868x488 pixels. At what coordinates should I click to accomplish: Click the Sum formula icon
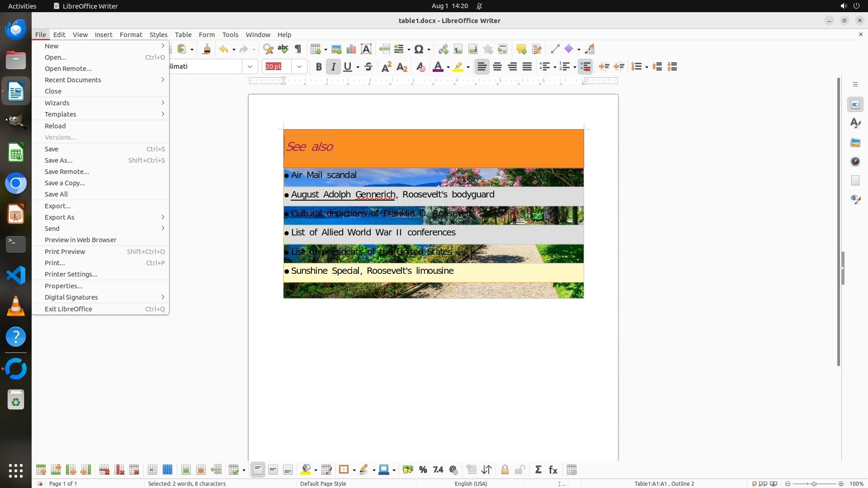point(538,470)
